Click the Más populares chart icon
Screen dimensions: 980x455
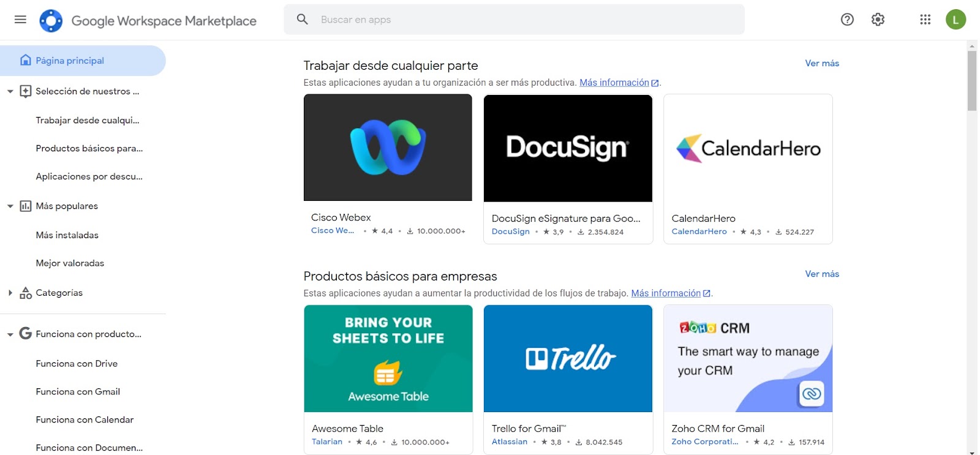coord(26,206)
